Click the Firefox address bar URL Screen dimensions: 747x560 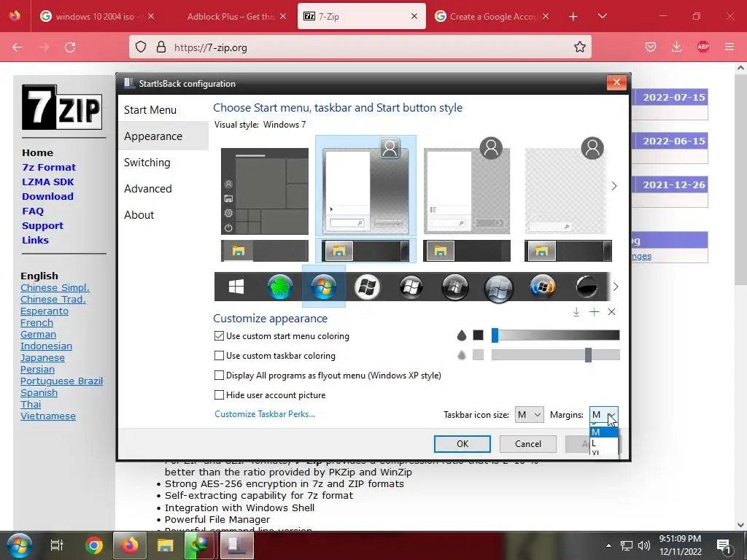tap(211, 47)
